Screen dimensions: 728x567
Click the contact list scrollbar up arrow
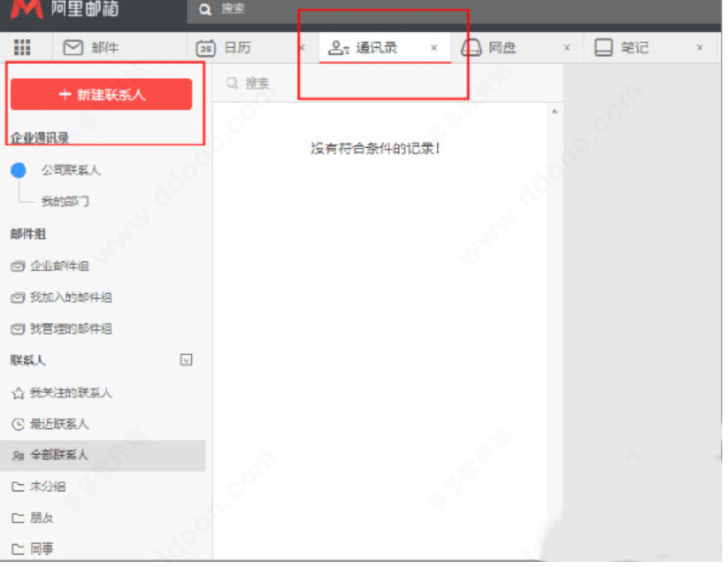pyautogui.click(x=555, y=110)
